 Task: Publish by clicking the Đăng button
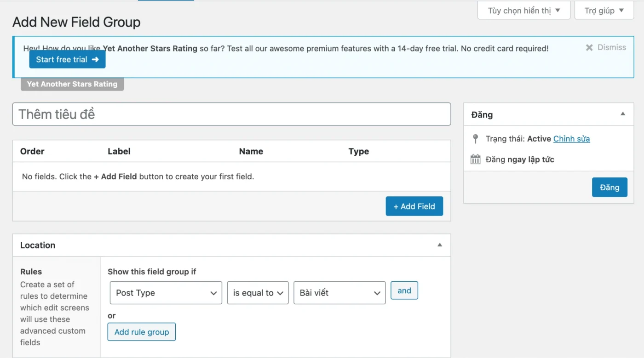point(609,187)
